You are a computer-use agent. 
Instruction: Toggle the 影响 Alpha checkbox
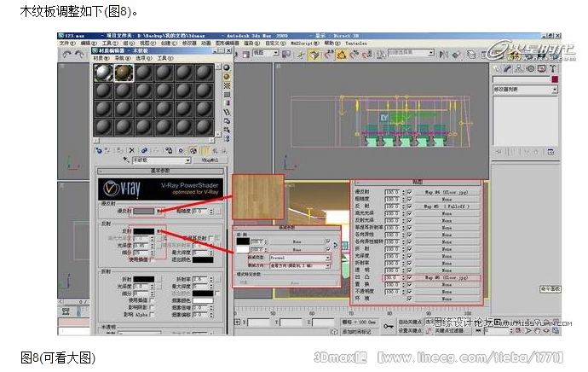coord(152,315)
